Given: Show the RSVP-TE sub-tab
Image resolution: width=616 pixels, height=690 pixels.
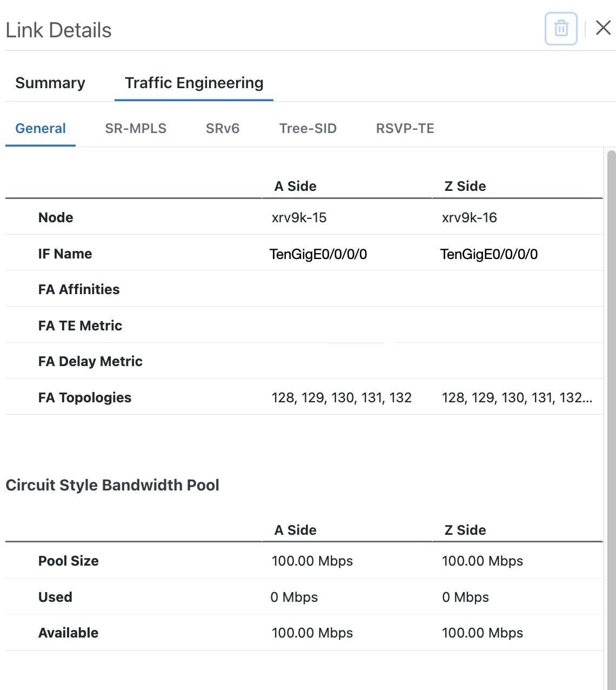Looking at the screenshot, I should (x=405, y=128).
